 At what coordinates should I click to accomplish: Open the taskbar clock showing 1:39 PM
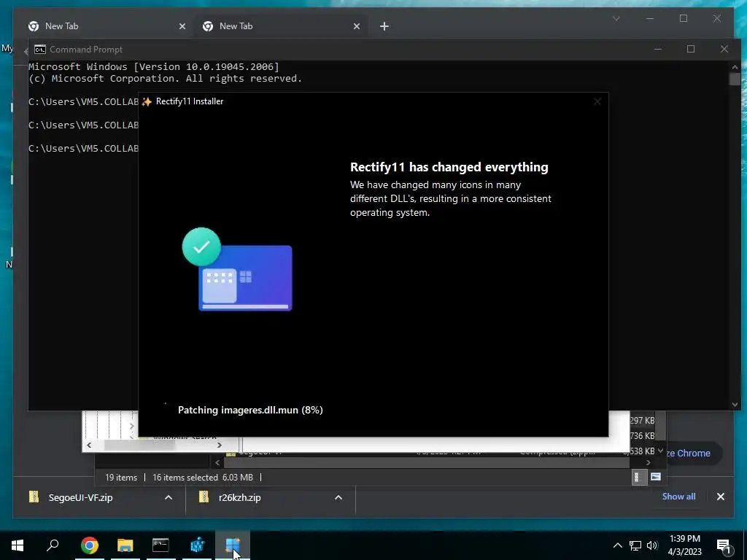tap(684, 545)
